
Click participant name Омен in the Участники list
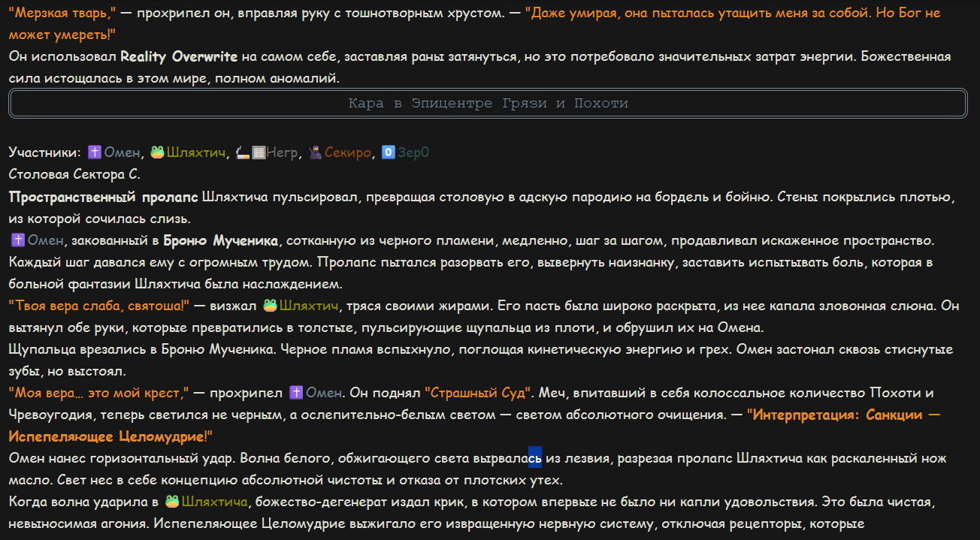[x=121, y=152]
